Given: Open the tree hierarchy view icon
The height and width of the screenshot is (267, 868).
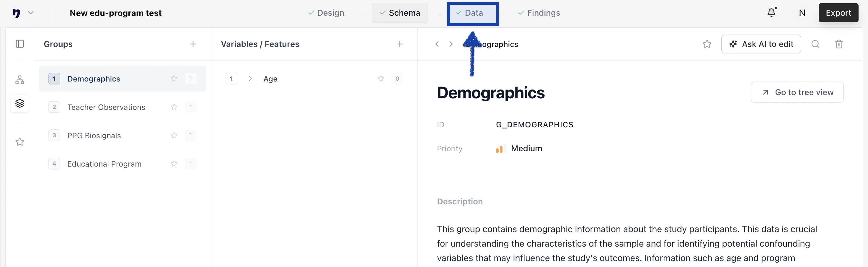Looking at the screenshot, I should click(20, 80).
